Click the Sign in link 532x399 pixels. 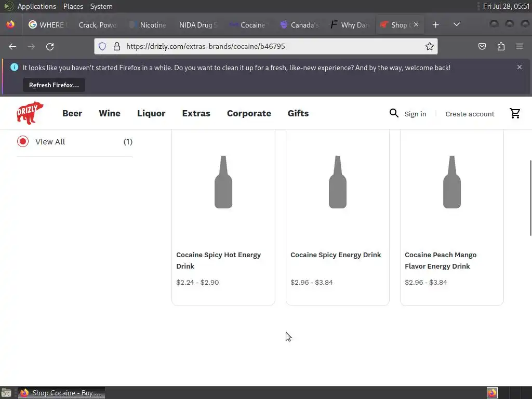[x=415, y=114]
